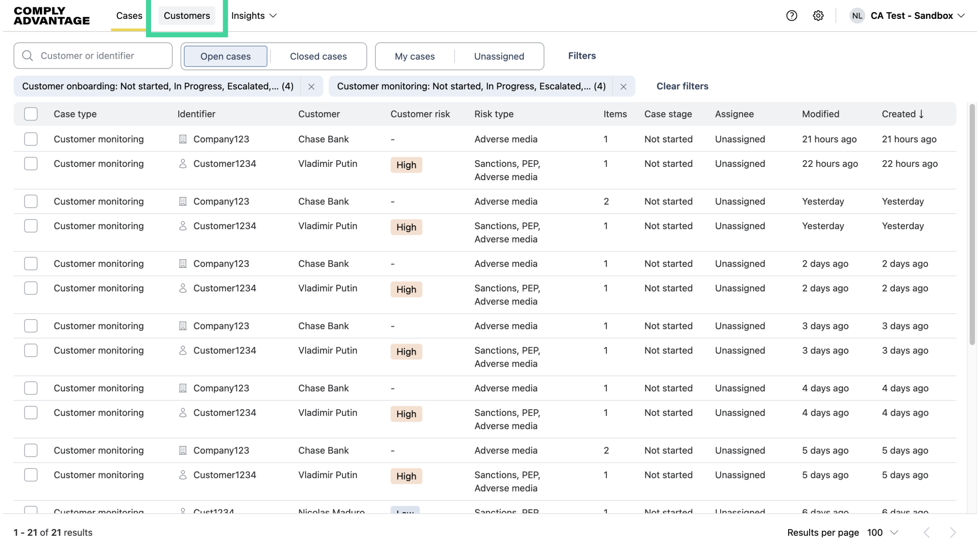The image size is (980, 551).
Task: Expand Results per page 100 dropdown
Action: (x=883, y=533)
